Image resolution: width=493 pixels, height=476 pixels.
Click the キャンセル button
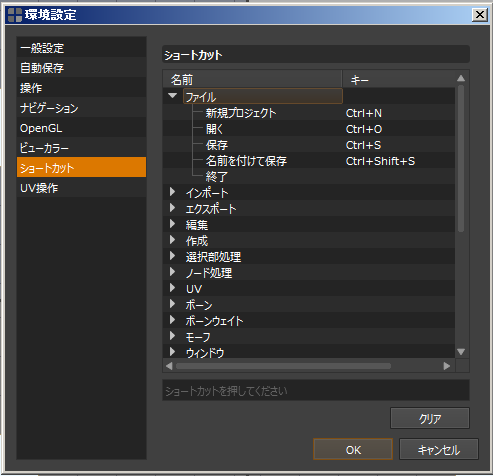[x=439, y=449]
